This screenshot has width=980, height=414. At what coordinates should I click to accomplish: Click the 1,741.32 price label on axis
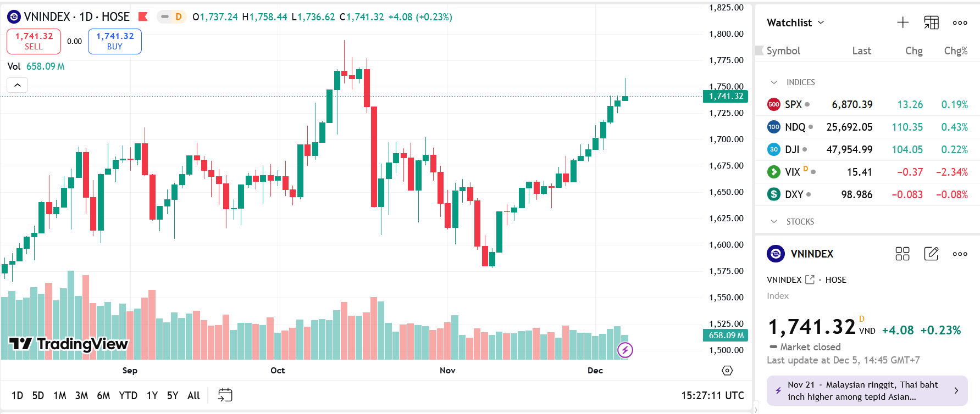click(x=726, y=96)
